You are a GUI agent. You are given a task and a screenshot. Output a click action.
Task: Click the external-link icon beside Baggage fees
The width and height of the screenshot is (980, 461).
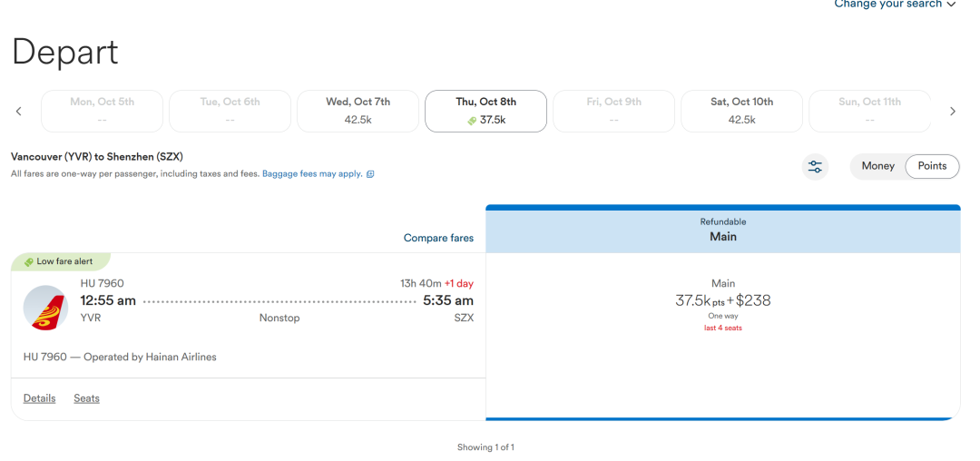tap(370, 174)
